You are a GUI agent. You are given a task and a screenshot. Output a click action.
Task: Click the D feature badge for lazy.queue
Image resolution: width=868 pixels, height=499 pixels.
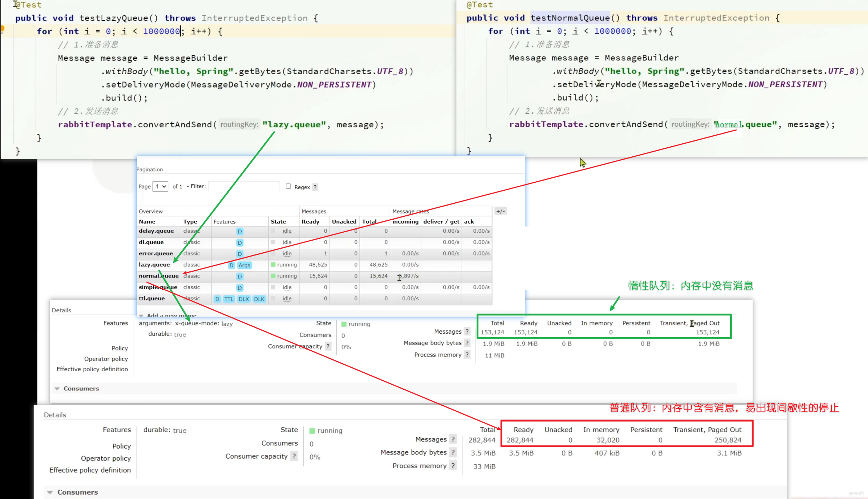point(231,265)
